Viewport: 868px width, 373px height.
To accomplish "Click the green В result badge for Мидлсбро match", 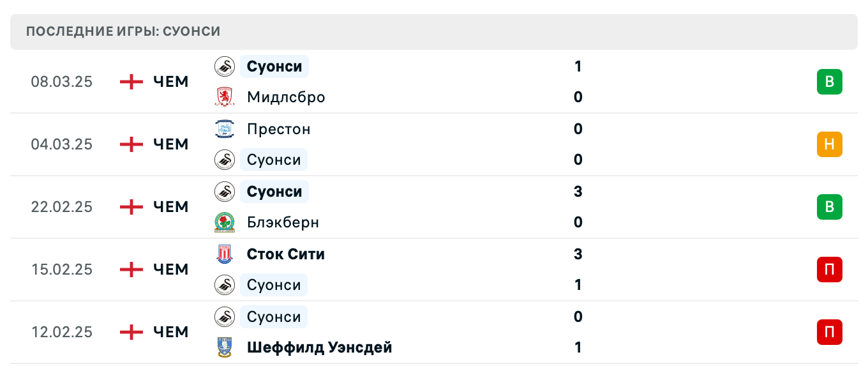I will click(x=829, y=82).
